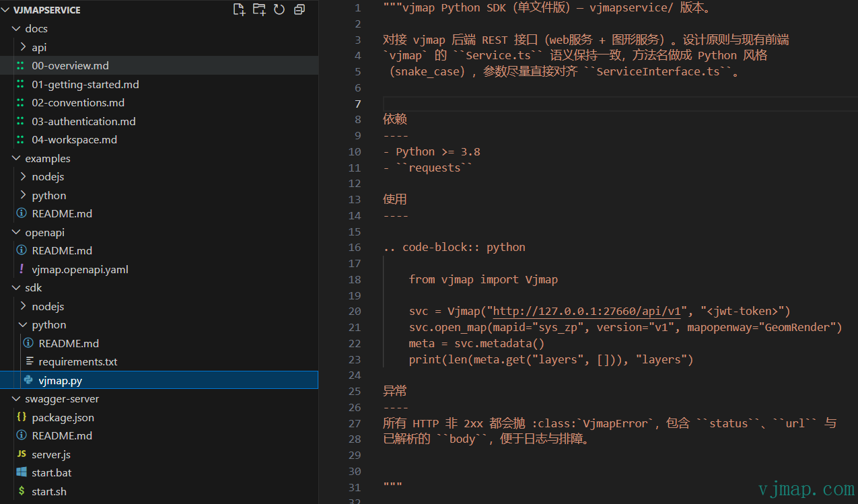
Task: Collapse the VJMAPSERVICE root section
Action: pyautogui.click(x=7, y=10)
